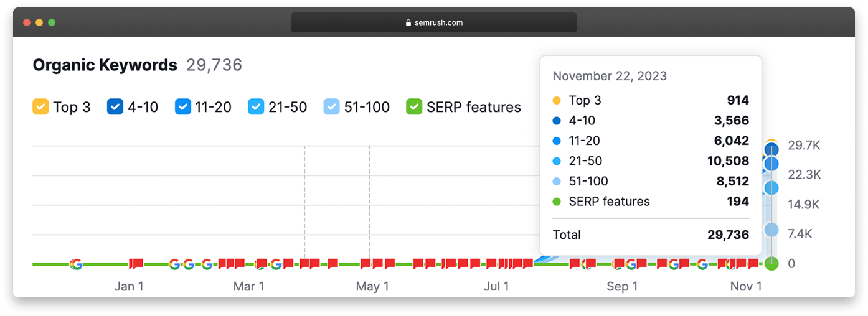Select the green SERP features data point at 0
This screenshot has height=316, width=868.
771,264
